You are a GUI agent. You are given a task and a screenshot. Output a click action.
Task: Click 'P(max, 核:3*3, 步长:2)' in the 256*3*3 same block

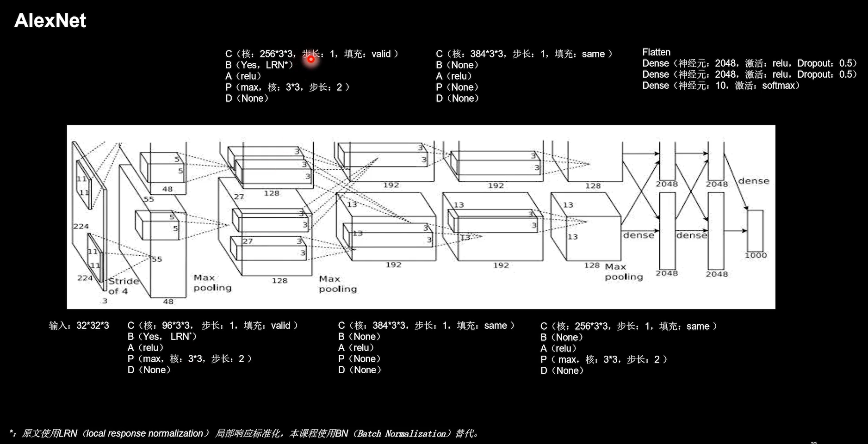[x=604, y=359]
